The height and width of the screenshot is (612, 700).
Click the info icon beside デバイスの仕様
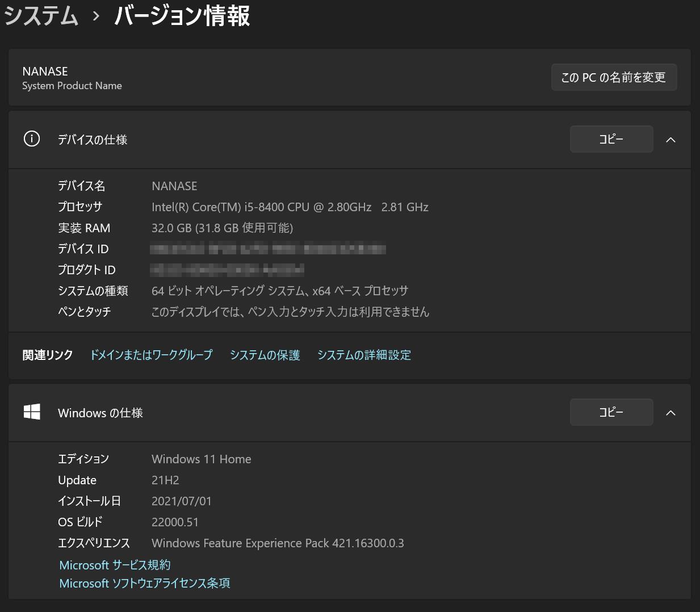[x=32, y=139]
